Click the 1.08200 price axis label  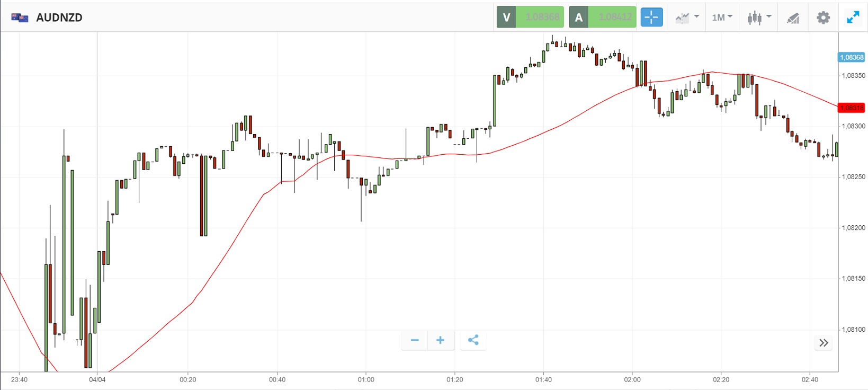[x=854, y=228]
